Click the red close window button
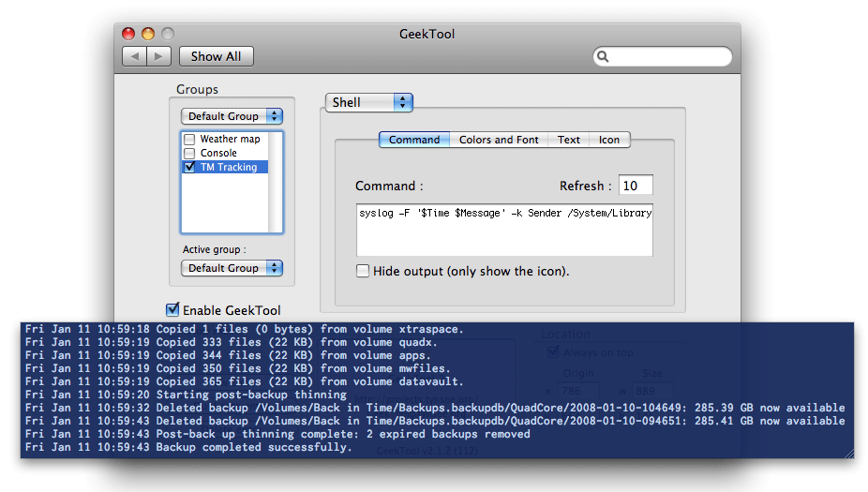The image size is (868, 492). (128, 34)
